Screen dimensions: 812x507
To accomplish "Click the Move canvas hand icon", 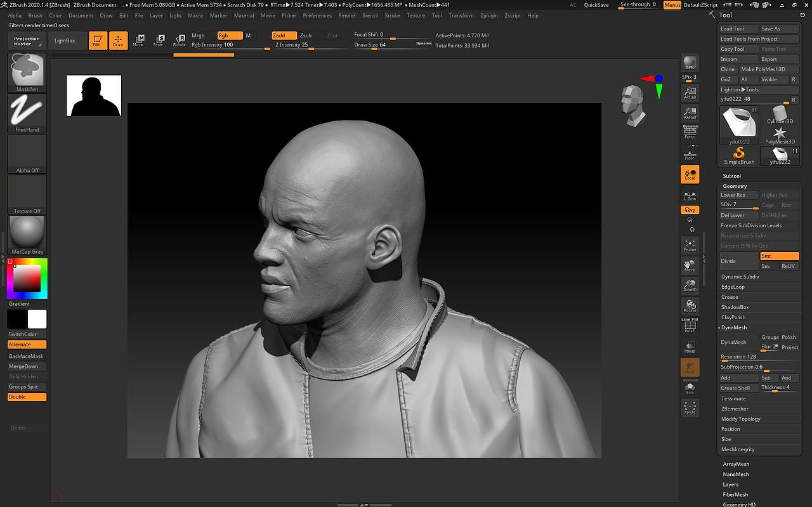I will click(690, 266).
